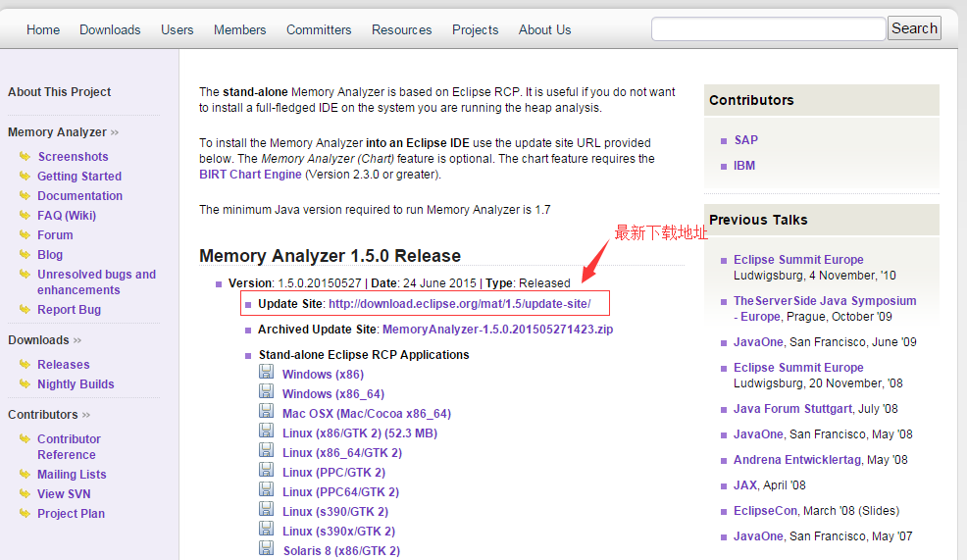The height and width of the screenshot is (560, 967).
Task: Open the Mailing Lists link
Action: pos(72,475)
